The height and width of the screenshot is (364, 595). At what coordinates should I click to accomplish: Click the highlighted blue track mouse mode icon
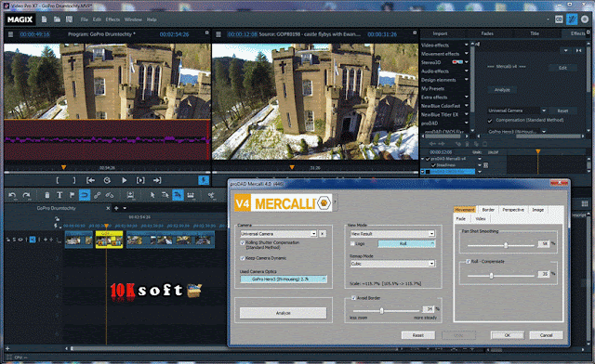click(178, 195)
